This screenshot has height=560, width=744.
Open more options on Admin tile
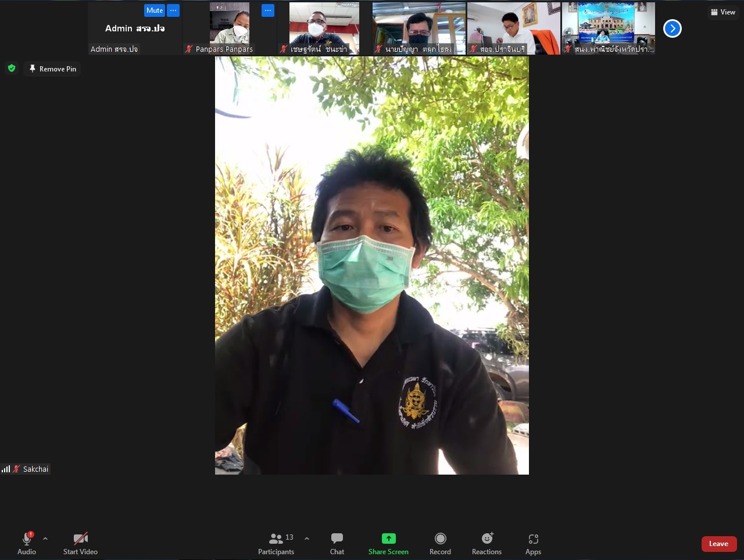173,10
